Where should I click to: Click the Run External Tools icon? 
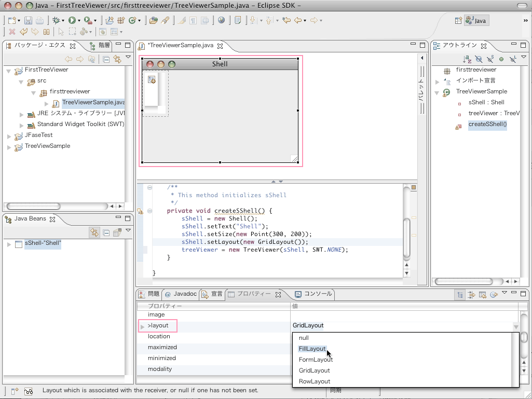tap(88, 20)
